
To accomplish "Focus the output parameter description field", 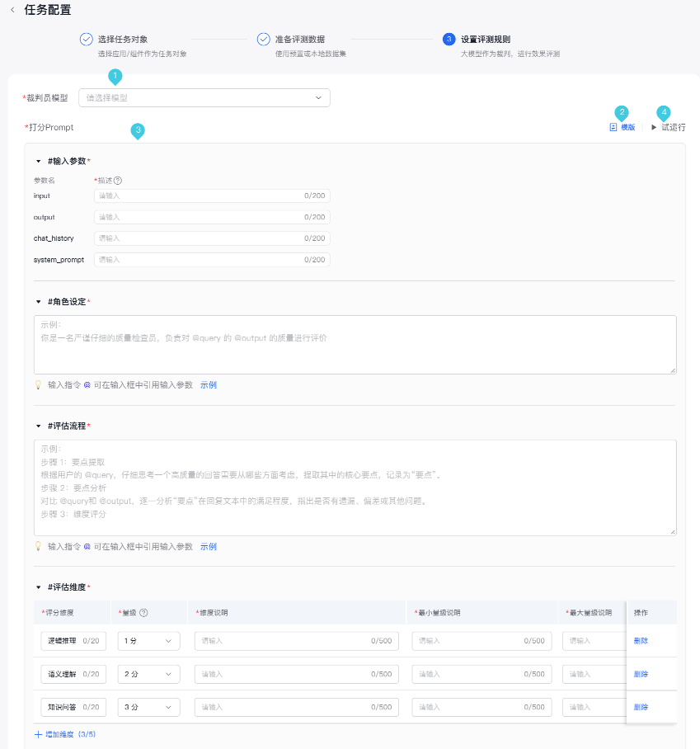I will click(212, 217).
